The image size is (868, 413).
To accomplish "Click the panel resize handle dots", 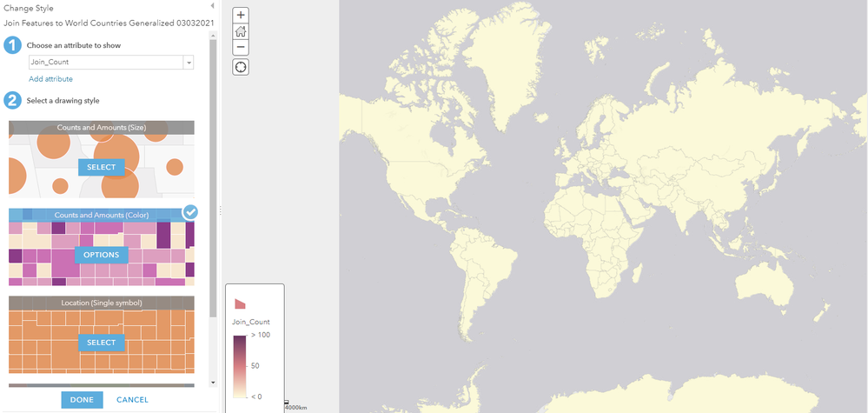I will 221,210.
